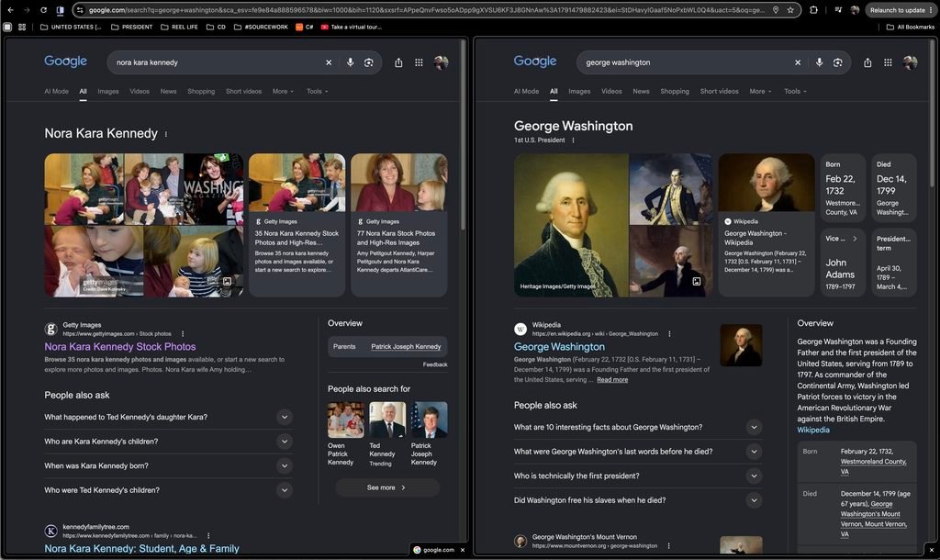This screenshot has width=940, height=560.
Task: Click the scrollbar of the Nora Kara Kennedy pane
Action: [x=464, y=134]
